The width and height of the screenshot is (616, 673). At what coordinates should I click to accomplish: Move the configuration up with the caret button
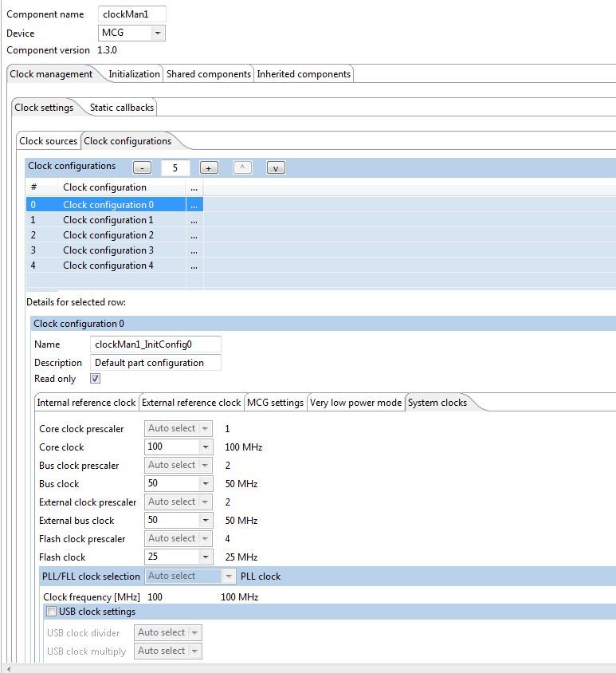(242, 167)
